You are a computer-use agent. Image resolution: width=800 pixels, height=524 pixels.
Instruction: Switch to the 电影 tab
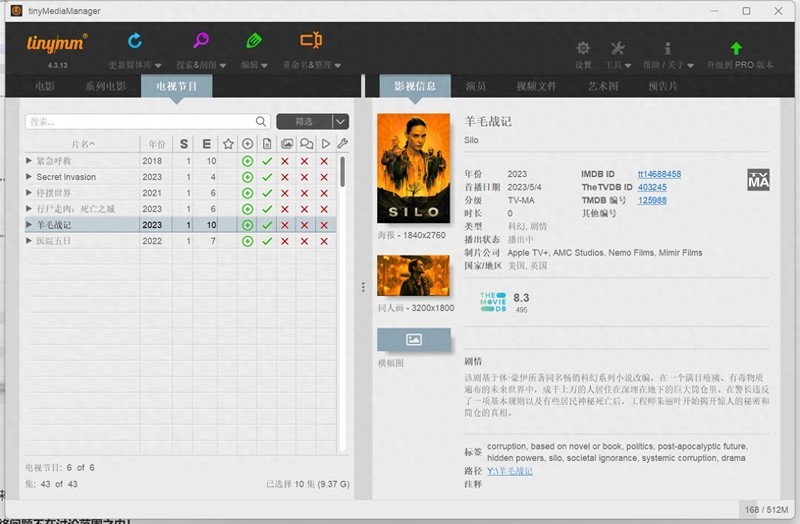[45, 86]
